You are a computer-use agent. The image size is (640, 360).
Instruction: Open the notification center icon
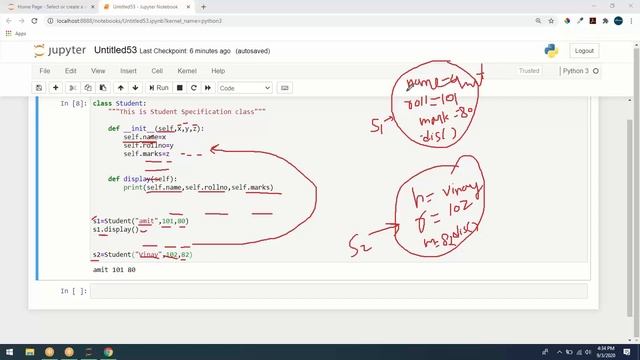pos(627,352)
